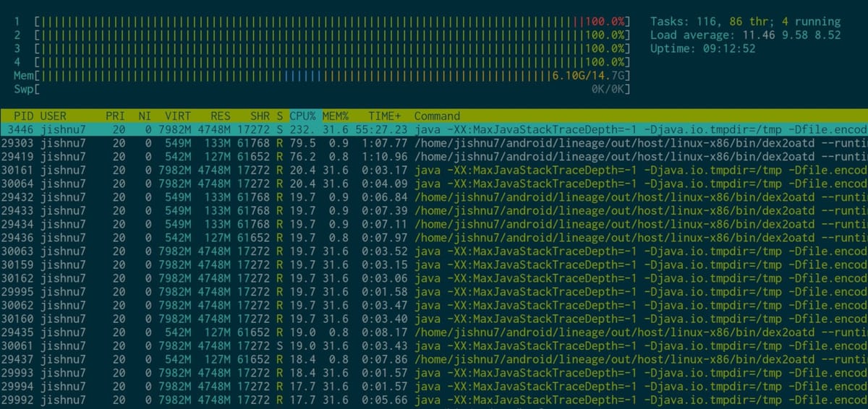The height and width of the screenshot is (409, 868).
Task: Select java process row PID 30160
Action: click(434, 319)
